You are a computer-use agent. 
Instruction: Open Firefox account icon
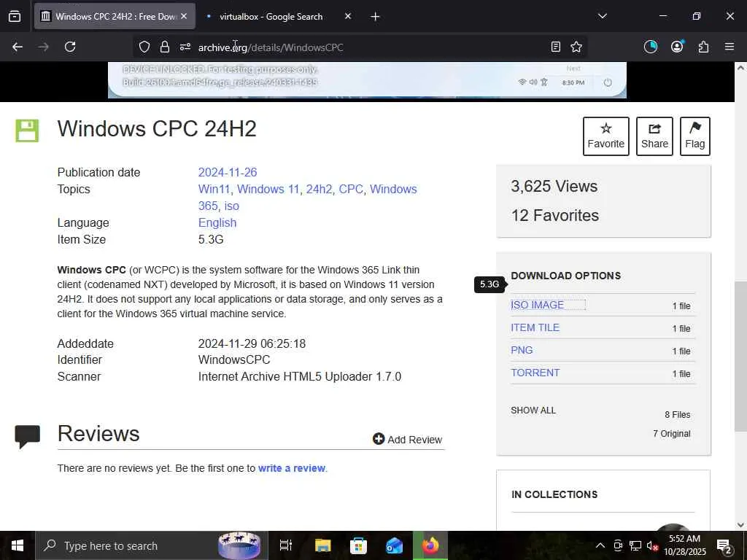[x=677, y=47]
